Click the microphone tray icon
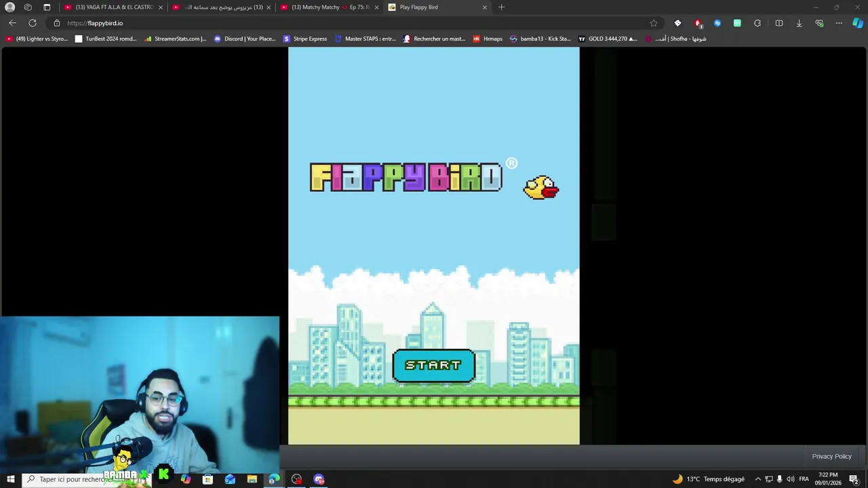The height and width of the screenshot is (488, 868). (780, 479)
